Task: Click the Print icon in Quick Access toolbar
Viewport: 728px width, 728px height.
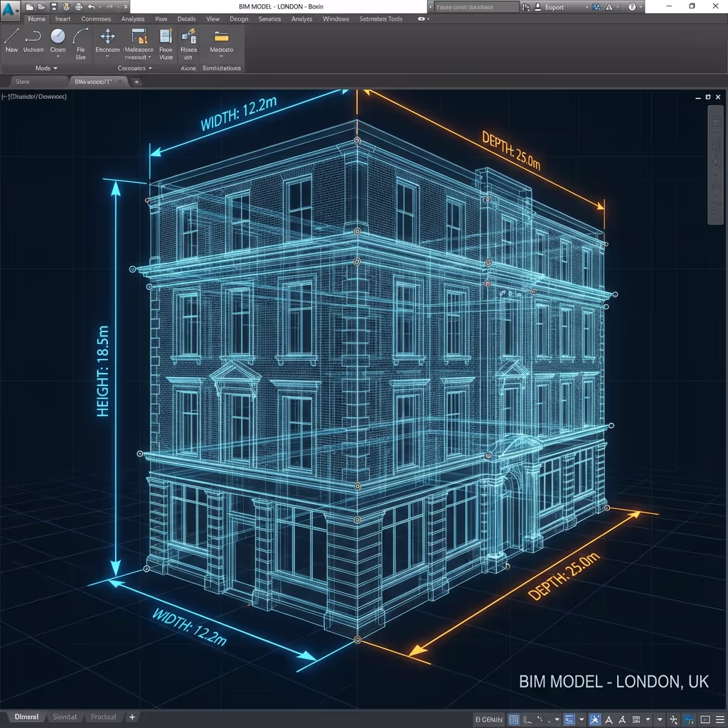Action: click(77, 7)
